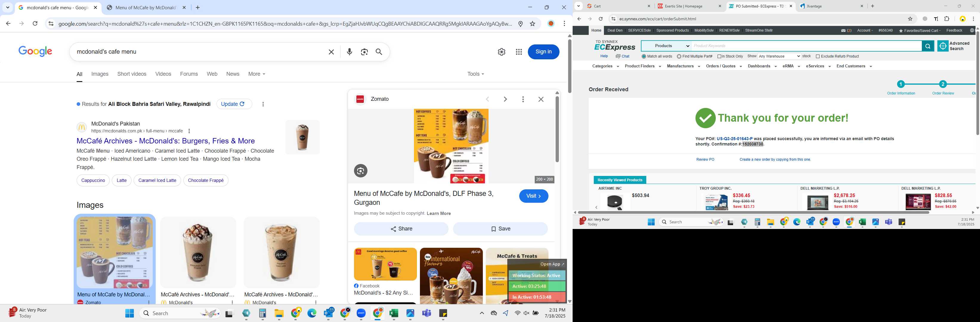The image size is (980, 322).
Task: Open the Any Warehouse dropdown
Action: coord(779,56)
